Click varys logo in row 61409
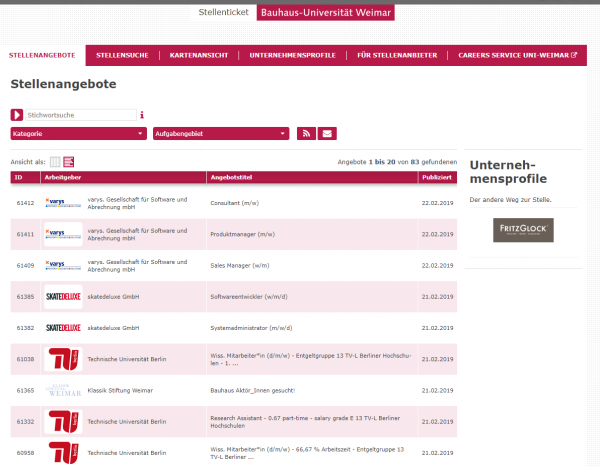 63,265
